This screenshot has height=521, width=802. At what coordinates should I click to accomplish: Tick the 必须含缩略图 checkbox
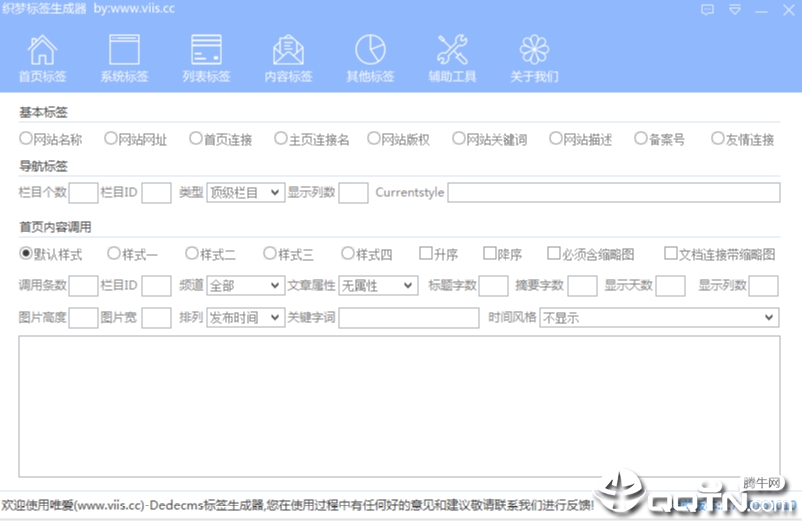553,253
